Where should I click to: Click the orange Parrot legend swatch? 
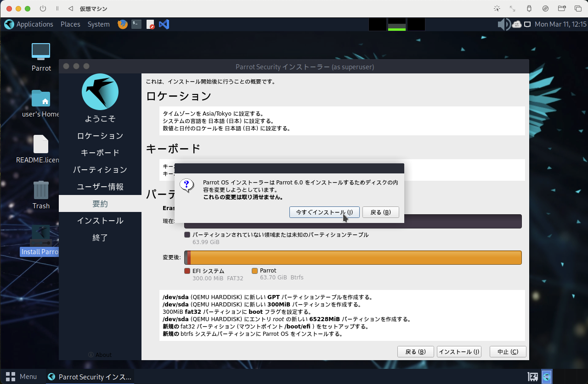[254, 271]
